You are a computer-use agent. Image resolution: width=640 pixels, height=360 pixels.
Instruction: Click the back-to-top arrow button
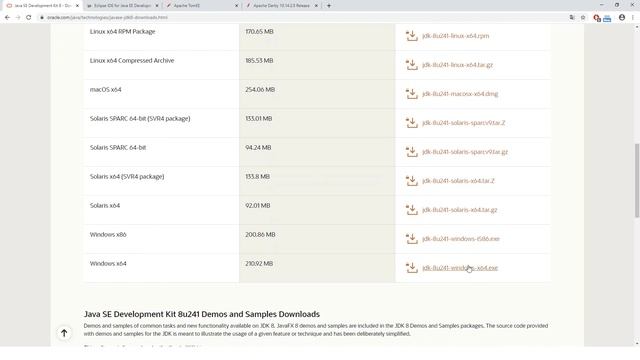(64, 333)
